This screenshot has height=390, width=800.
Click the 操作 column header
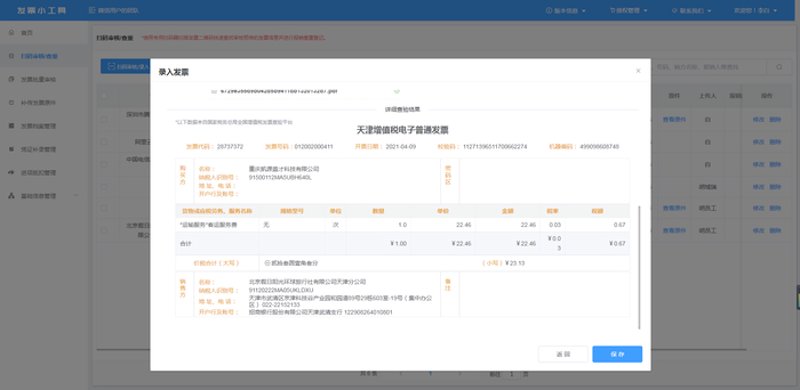click(766, 96)
